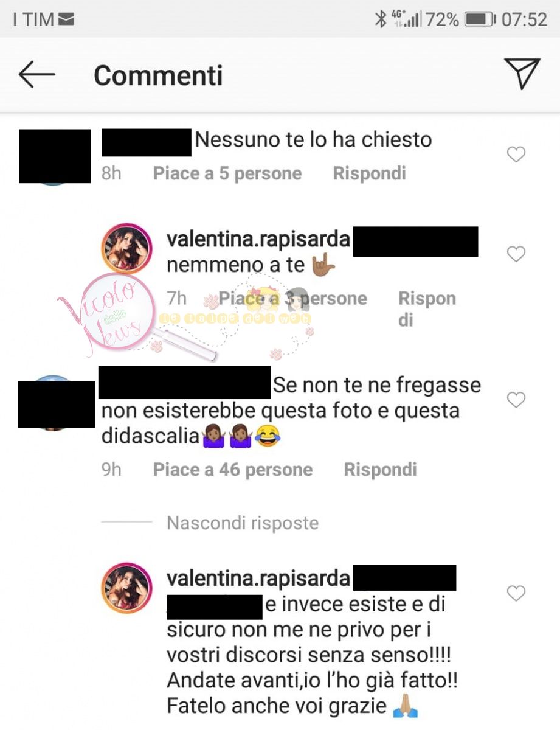Like the "nemmeno a te" reply
Screen dimensions: 560x730
coord(516,254)
